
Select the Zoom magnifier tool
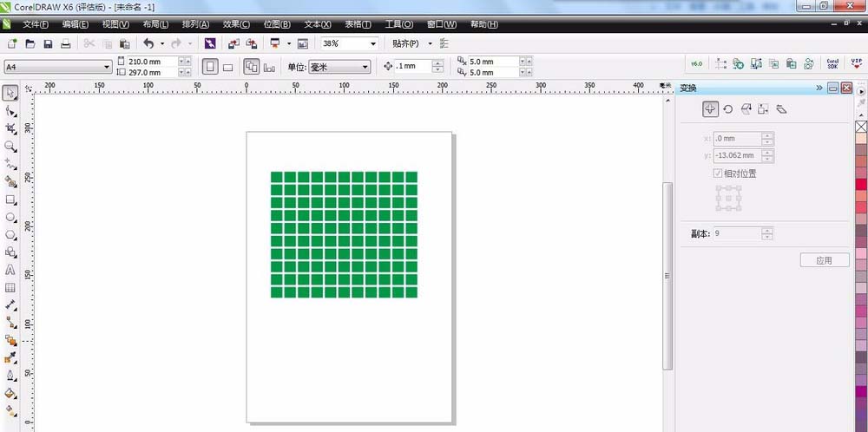coord(10,147)
